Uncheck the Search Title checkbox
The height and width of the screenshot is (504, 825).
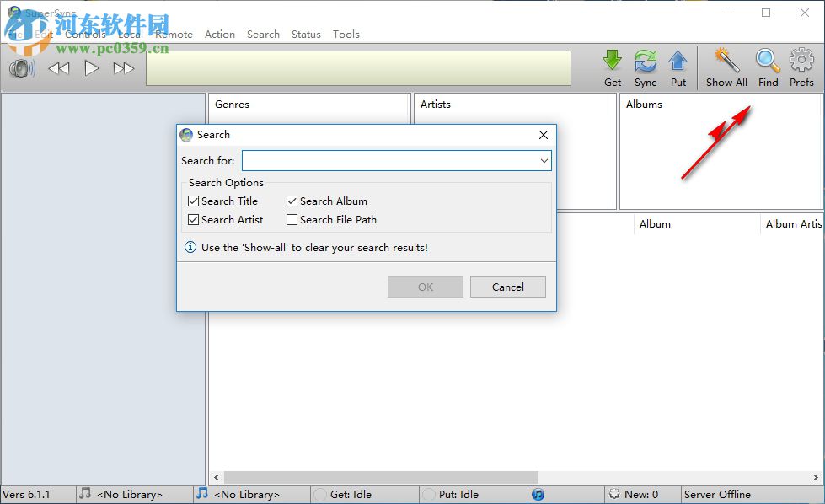click(193, 201)
